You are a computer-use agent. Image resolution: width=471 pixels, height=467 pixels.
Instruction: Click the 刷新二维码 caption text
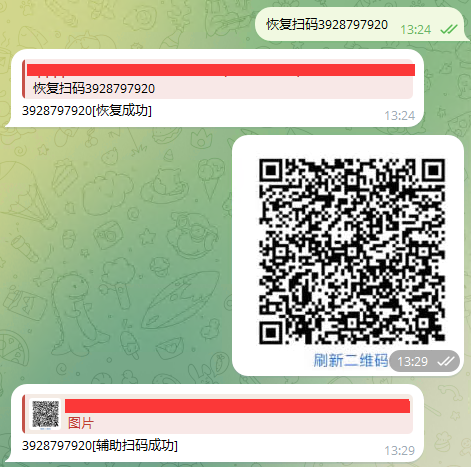coord(350,360)
